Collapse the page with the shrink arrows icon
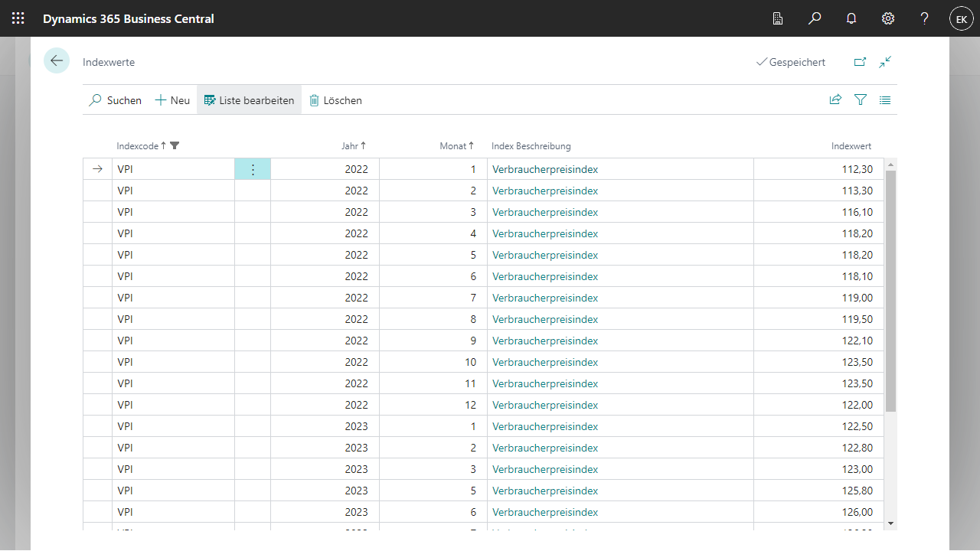 [x=885, y=62]
